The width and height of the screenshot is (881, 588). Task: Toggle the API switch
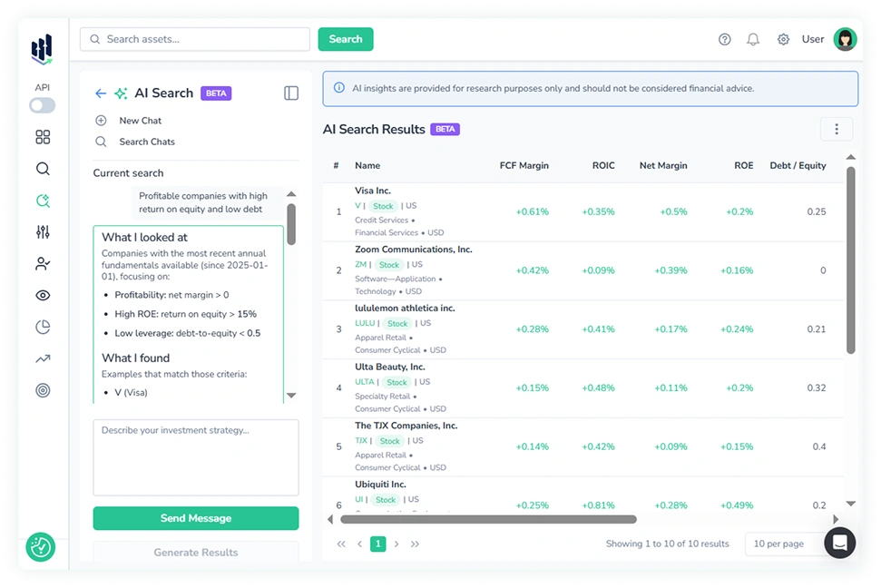(42, 105)
